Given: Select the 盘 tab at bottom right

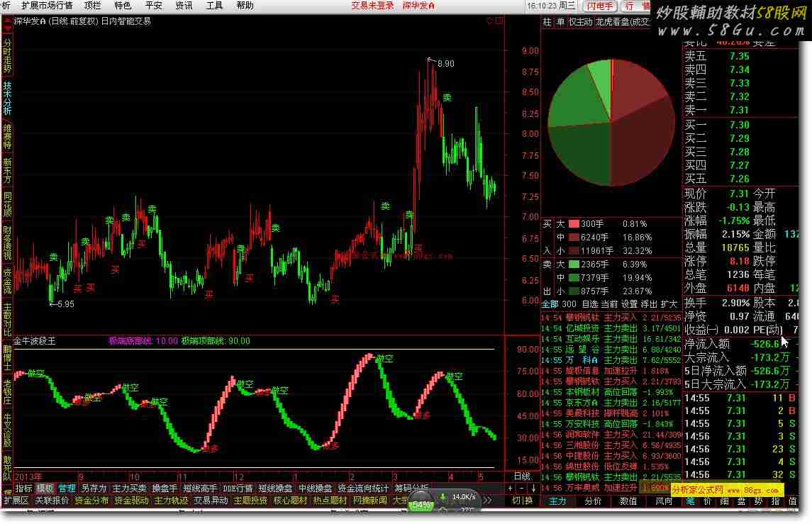Looking at the screenshot, I should pos(742,501).
